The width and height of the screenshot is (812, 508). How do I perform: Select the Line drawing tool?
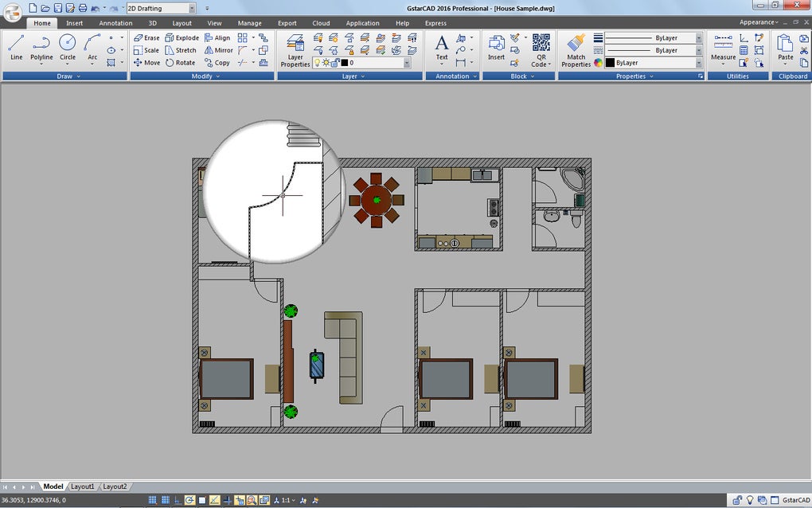click(16, 46)
